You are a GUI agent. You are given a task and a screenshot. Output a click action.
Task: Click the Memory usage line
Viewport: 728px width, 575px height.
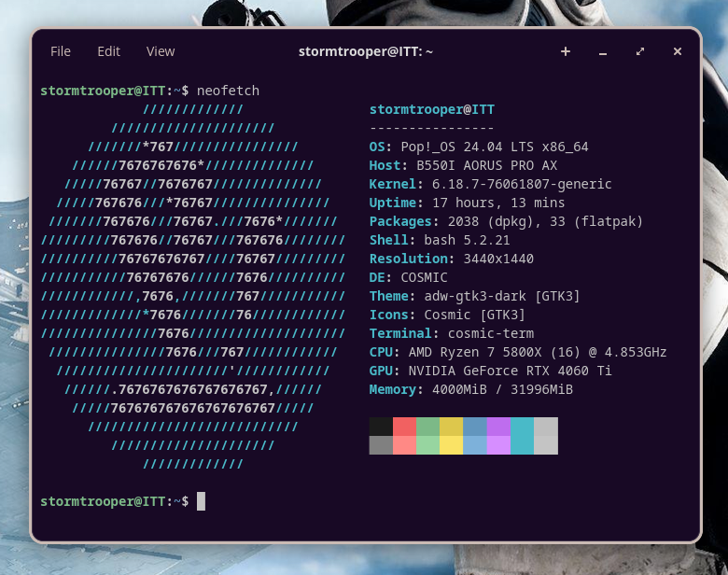coord(470,389)
